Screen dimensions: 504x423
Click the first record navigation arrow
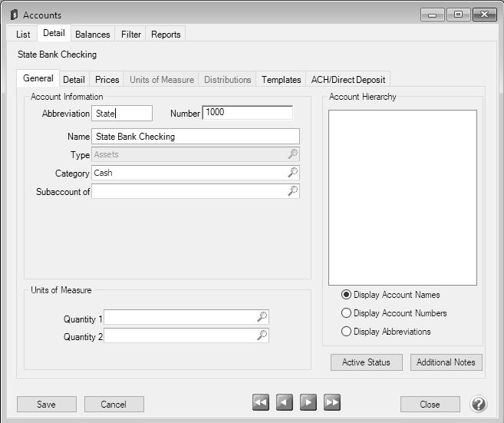pos(261,403)
